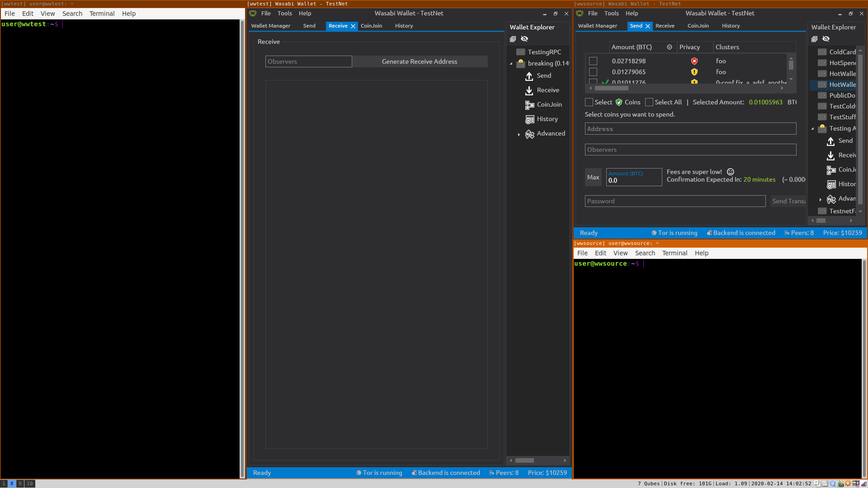Open the Amount (BTC) column filter dropdown
Image resolution: width=868 pixels, height=488 pixels.
pyautogui.click(x=670, y=47)
